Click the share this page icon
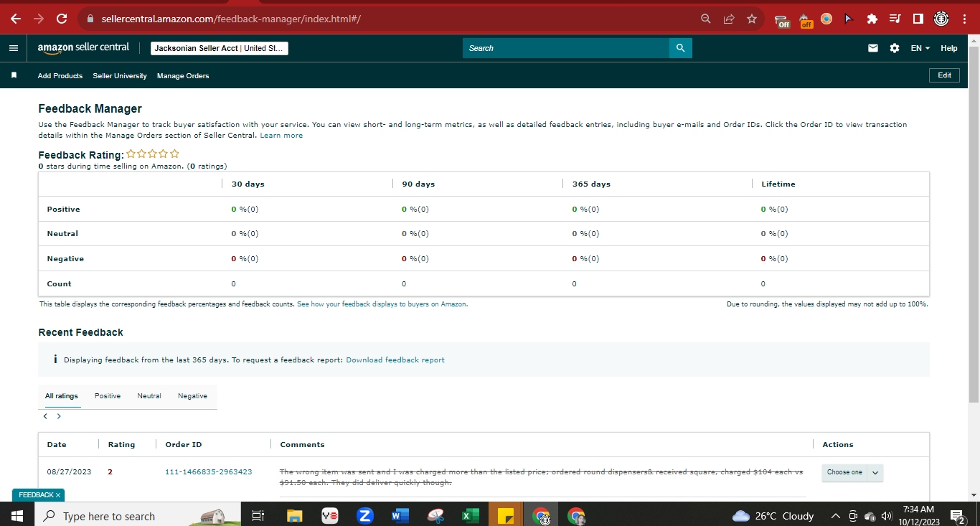 coord(729,19)
